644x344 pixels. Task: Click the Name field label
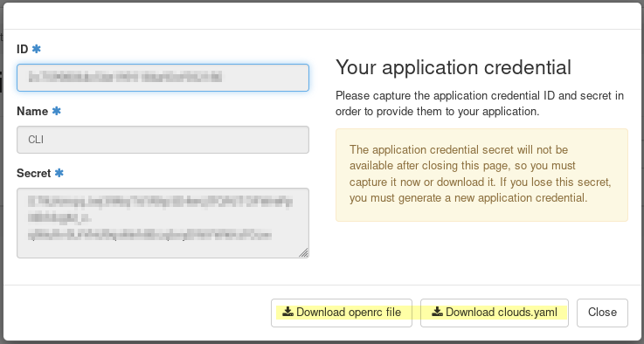click(x=32, y=111)
